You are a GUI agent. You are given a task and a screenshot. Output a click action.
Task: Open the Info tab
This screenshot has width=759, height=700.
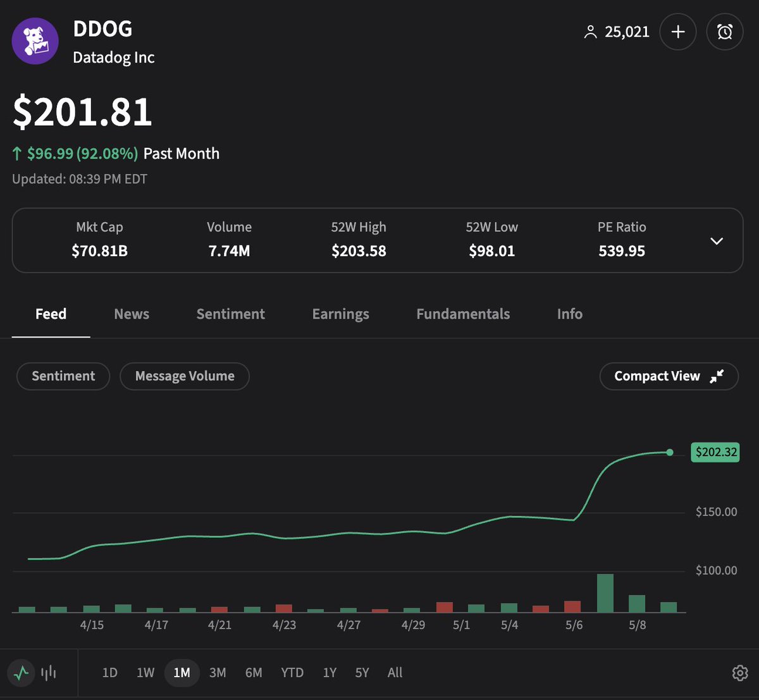point(570,314)
